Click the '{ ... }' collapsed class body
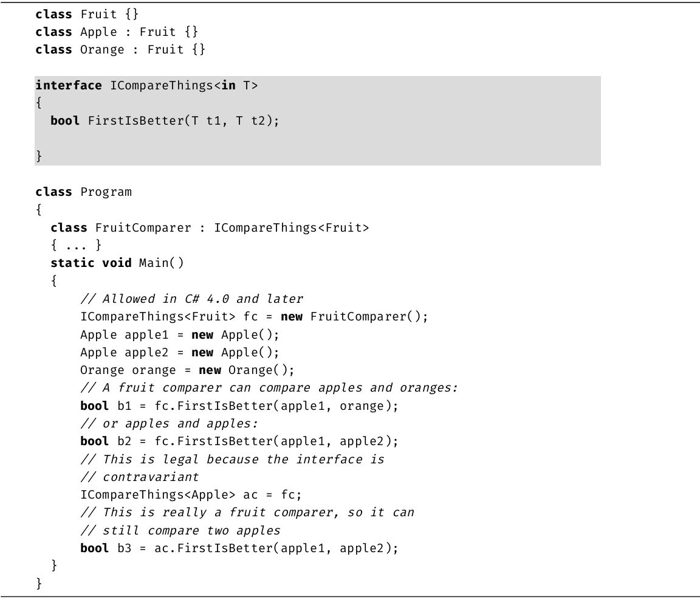This screenshot has height=602, width=700. coord(76,245)
